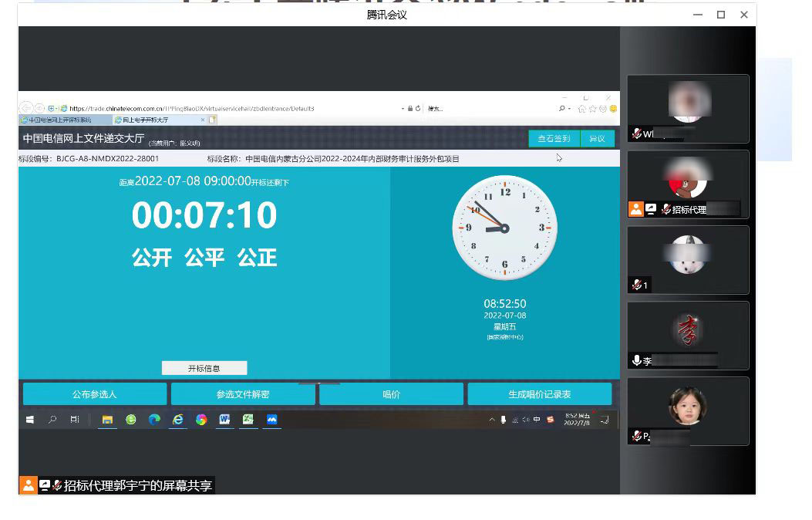The width and height of the screenshot is (812, 520).
Task: Open Tencent Meeting taskbar icon
Action: pos(272,420)
